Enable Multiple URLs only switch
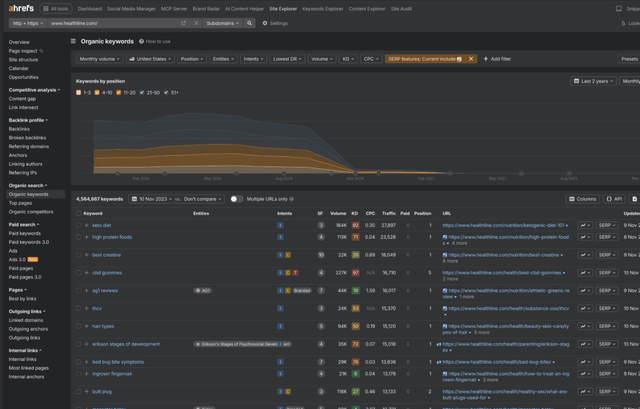This screenshot has width=640, height=409. coord(236,199)
